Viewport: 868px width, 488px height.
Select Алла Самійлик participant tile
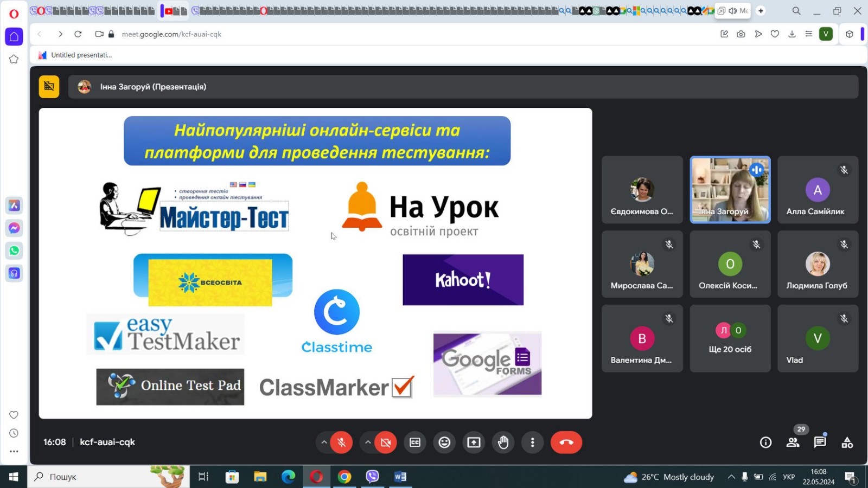tap(818, 190)
